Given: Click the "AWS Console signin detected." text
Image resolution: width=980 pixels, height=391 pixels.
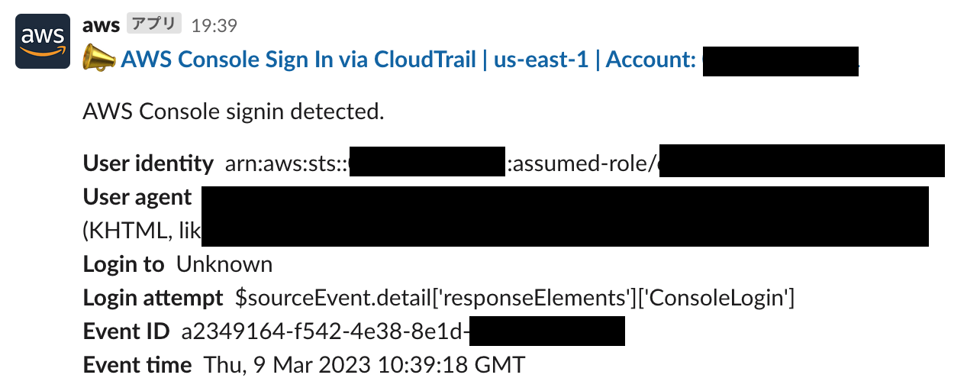Looking at the screenshot, I should [234, 112].
